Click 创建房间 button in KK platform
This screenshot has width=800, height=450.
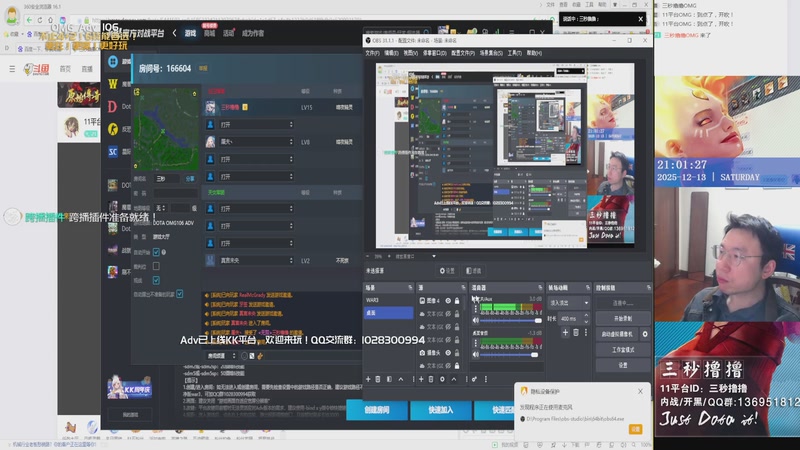pos(377,410)
